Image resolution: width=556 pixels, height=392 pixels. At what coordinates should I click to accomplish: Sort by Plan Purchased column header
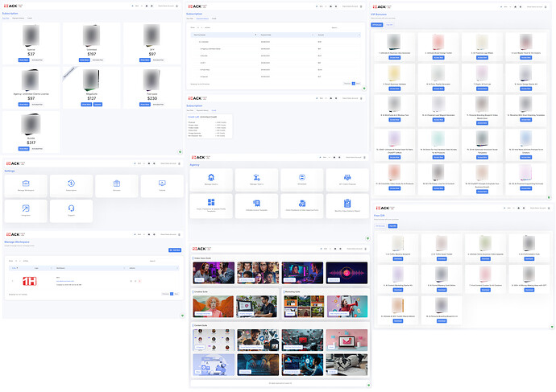pyautogui.click(x=225, y=35)
